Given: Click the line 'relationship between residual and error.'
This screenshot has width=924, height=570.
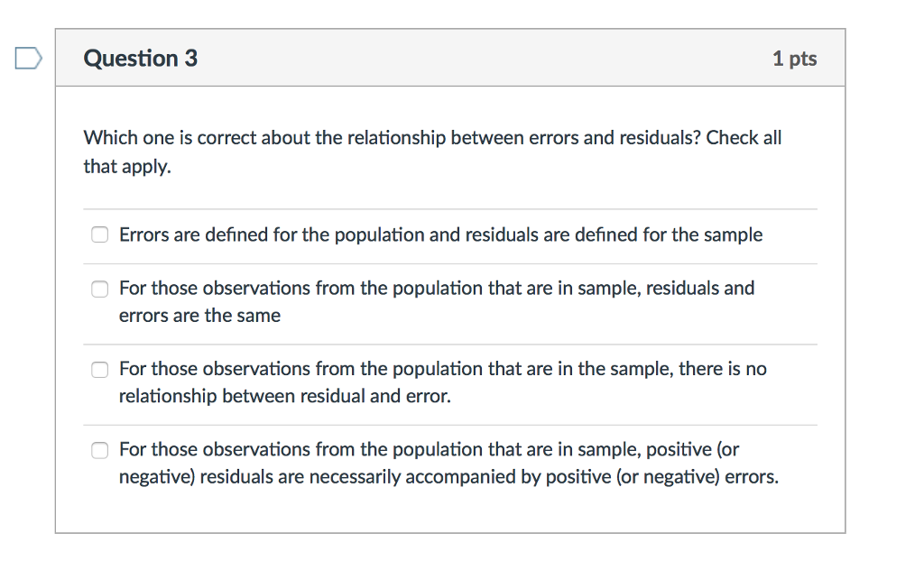Looking at the screenshot, I should tap(284, 396).
